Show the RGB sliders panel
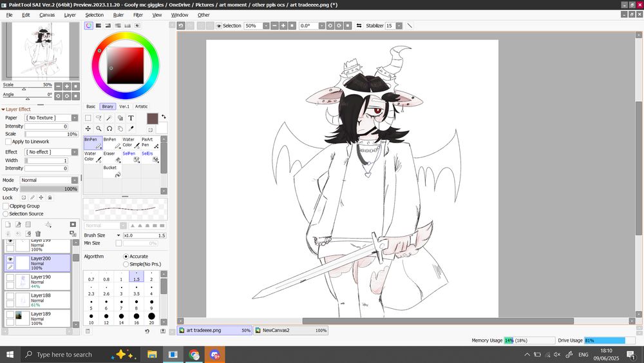644x363 pixels. point(99,26)
